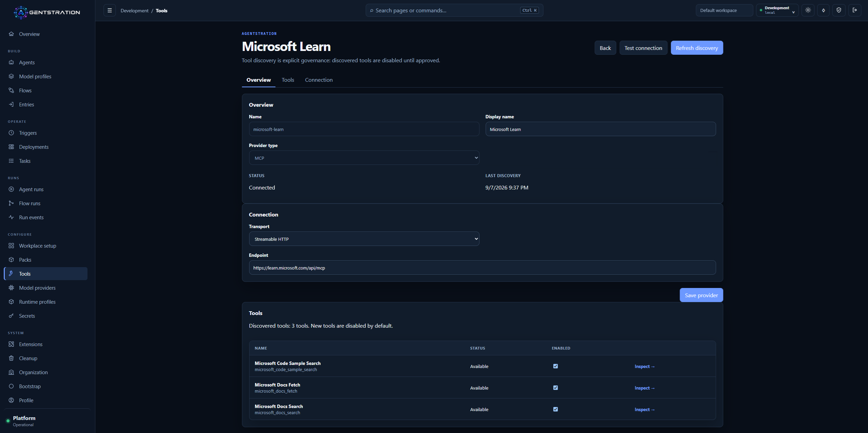868x433 pixels.
Task: Click the Extensions puzzle icon
Action: [x=11, y=344]
